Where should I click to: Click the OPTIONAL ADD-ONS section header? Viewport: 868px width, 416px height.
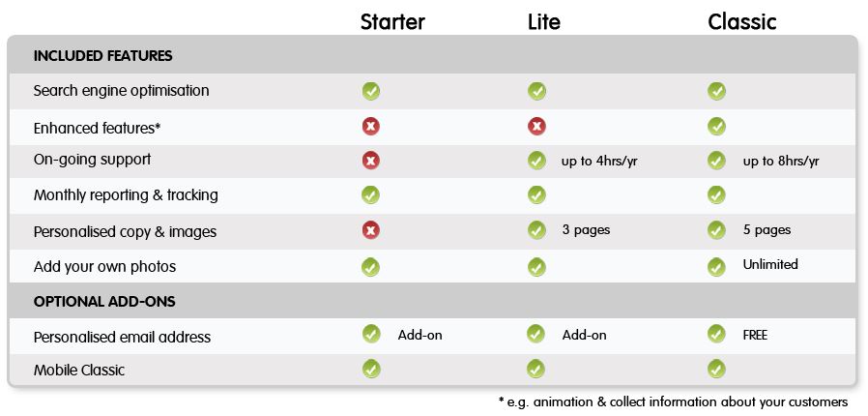104,302
